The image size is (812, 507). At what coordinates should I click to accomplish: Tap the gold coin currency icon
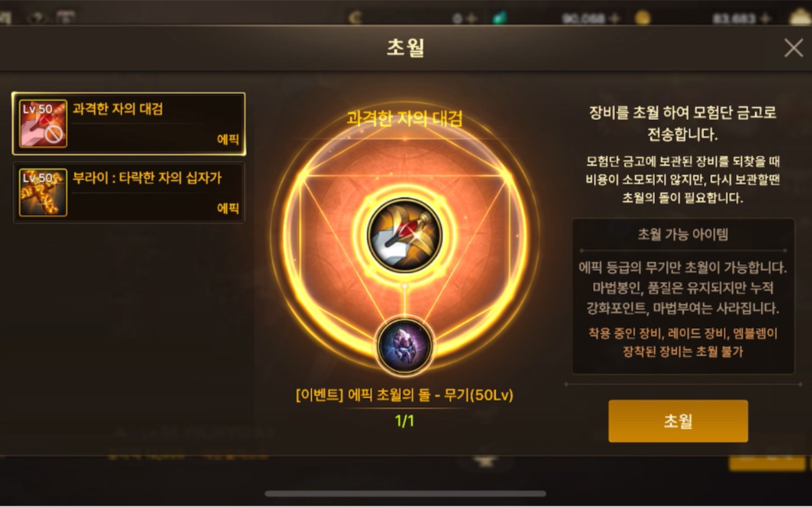[x=642, y=18]
